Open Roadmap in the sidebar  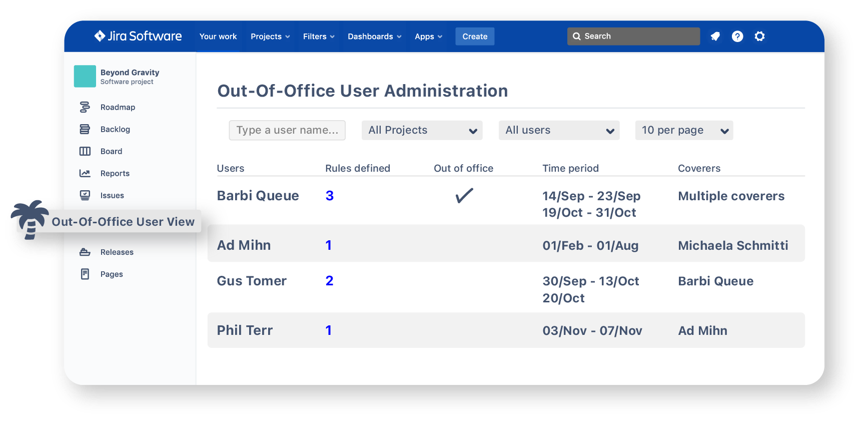pos(118,107)
